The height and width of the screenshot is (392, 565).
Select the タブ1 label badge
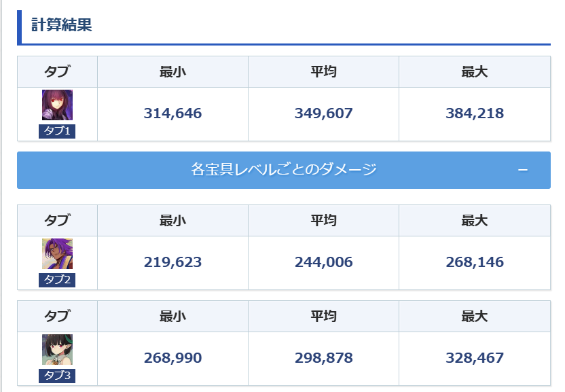tap(57, 131)
